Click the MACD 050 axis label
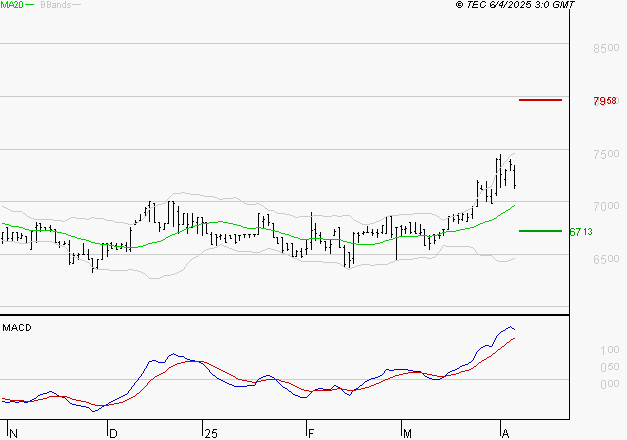The width and height of the screenshot is (627, 440). click(610, 367)
